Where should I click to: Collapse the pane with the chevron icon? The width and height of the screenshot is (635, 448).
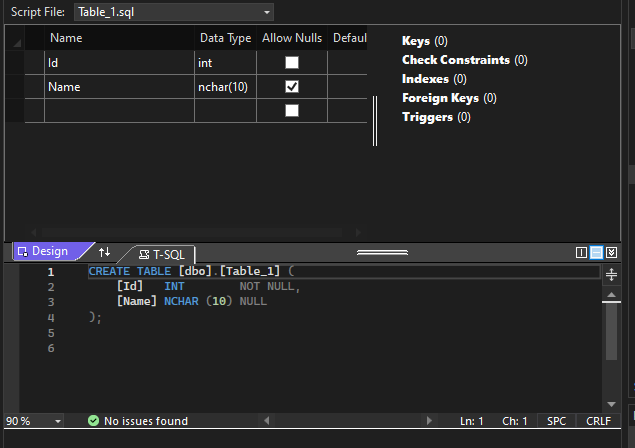click(612, 252)
